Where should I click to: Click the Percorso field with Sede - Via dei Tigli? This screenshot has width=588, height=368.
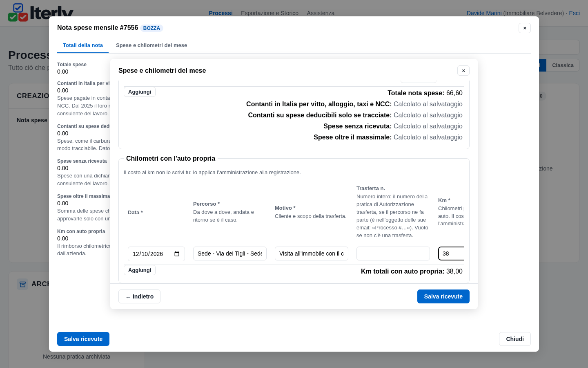[230, 254]
